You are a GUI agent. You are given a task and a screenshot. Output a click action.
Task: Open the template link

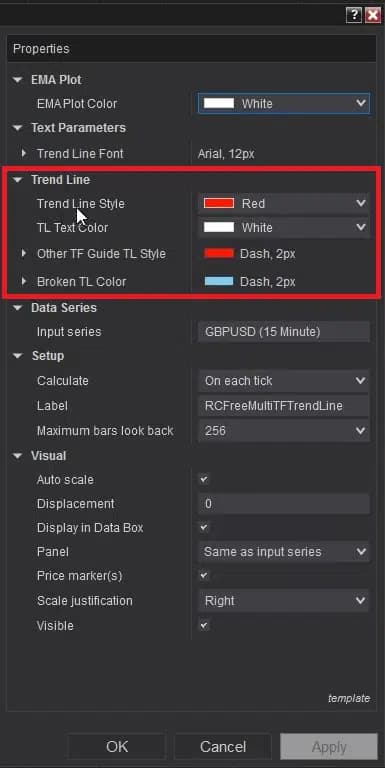click(349, 698)
